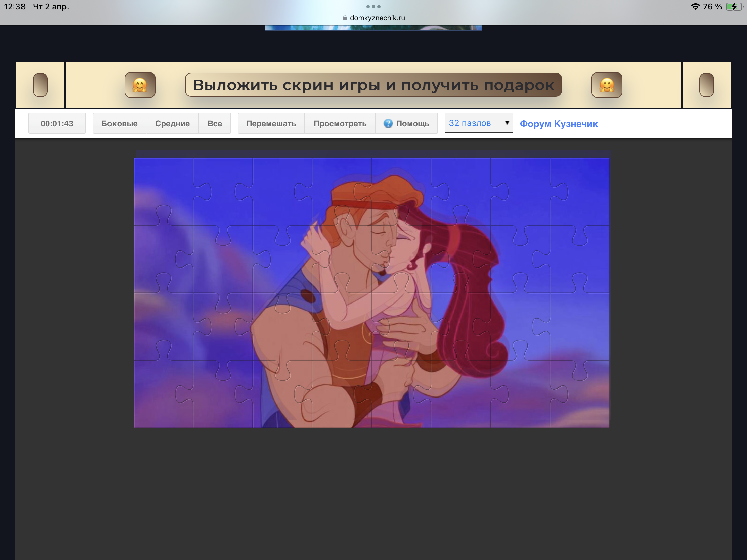This screenshot has height=560, width=747.
Task: Open the Форум Кузнечик link
Action: tap(559, 124)
